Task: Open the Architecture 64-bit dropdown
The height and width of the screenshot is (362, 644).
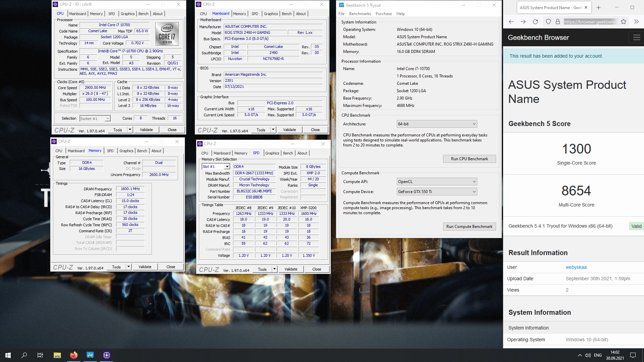Action: 437,124
